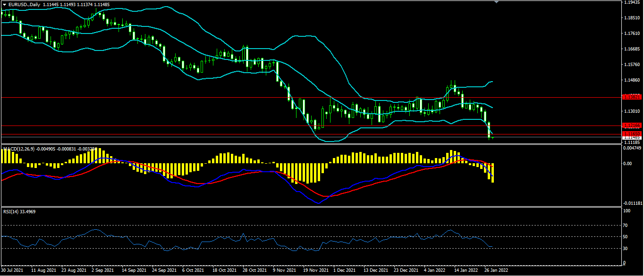Click the RSI 70 level scale value

point(627,225)
